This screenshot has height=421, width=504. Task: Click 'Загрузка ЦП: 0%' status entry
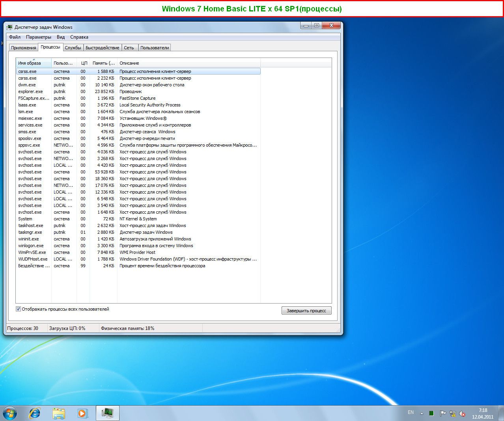[67, 328]
